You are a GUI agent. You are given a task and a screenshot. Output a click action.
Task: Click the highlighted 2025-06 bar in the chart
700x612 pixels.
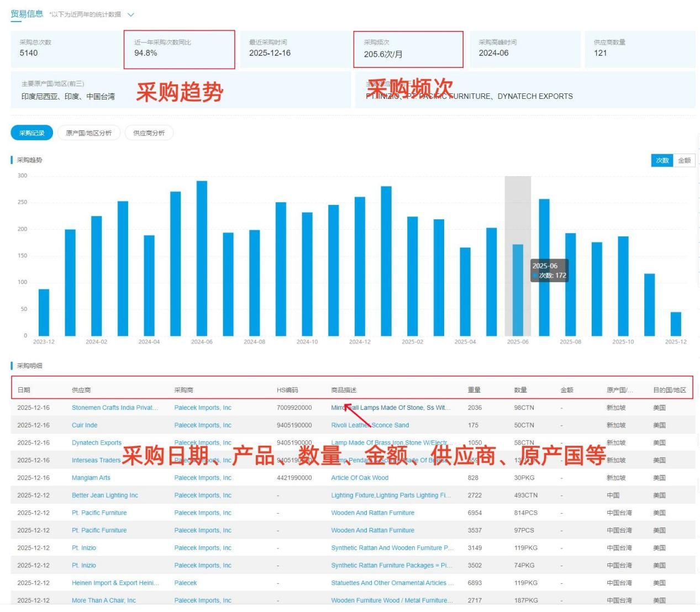pos(518,290)
